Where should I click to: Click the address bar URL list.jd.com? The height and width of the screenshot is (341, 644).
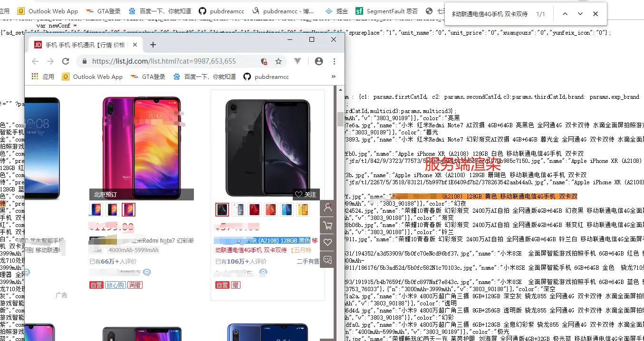click(x=164, y=61)
